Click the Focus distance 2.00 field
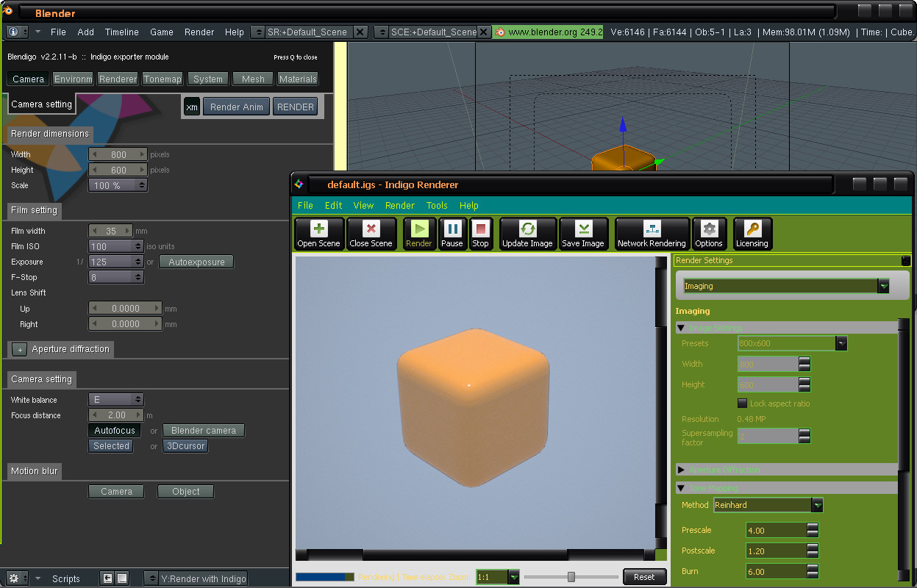 [116, 415]
